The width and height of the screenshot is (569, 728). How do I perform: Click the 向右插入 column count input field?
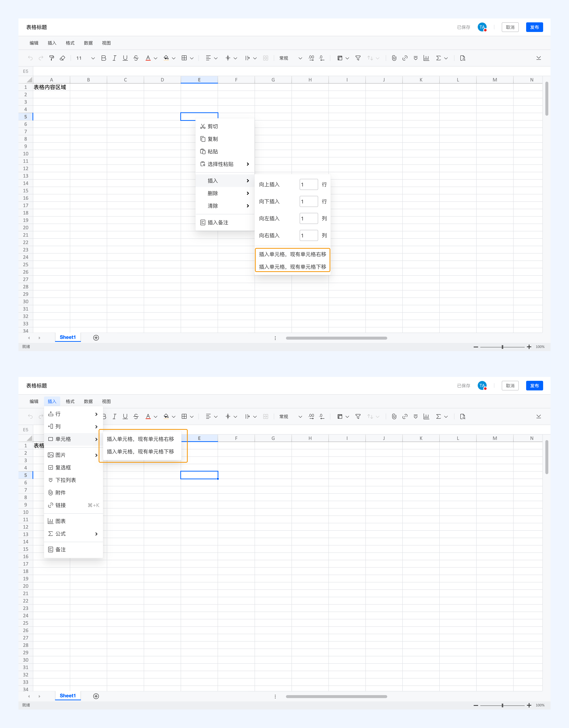(309, 236)
